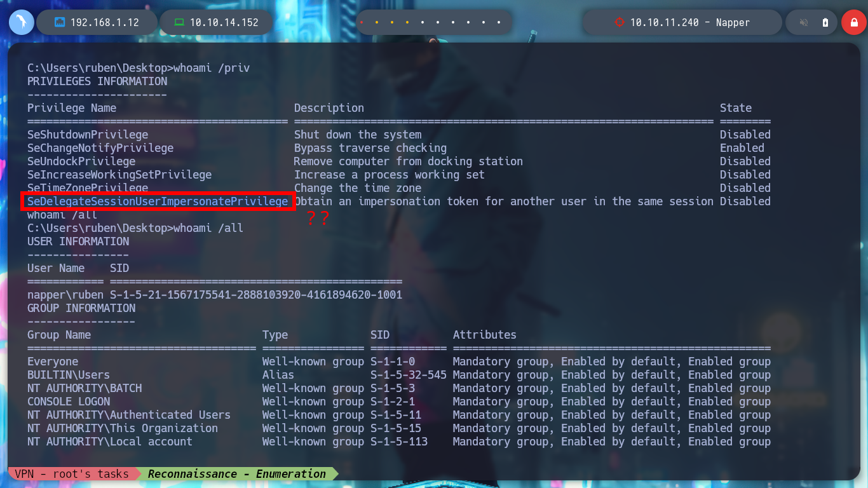Click the target 10.10.11.240 - Napper label
Viewport: 868px width, 488px height.
pos(690,22)
